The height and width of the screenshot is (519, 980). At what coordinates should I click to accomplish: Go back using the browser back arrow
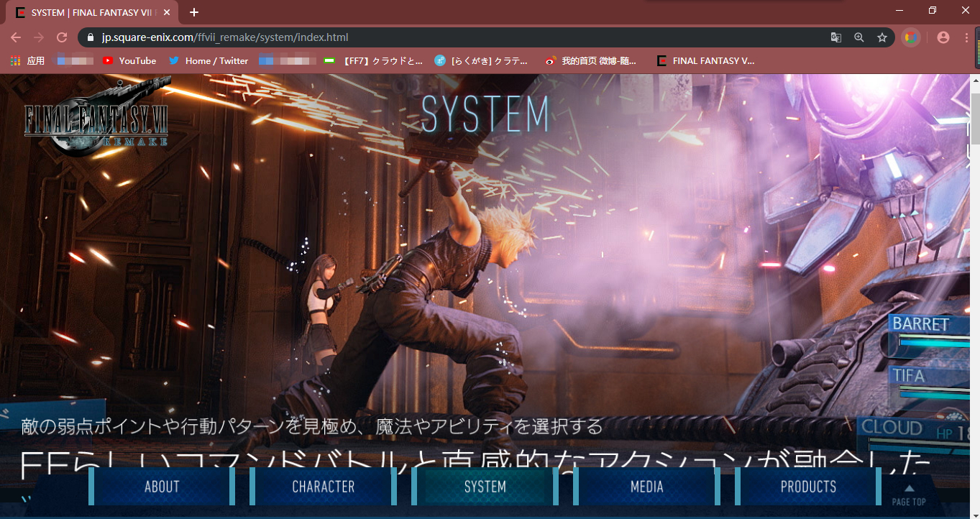[16, 37]
